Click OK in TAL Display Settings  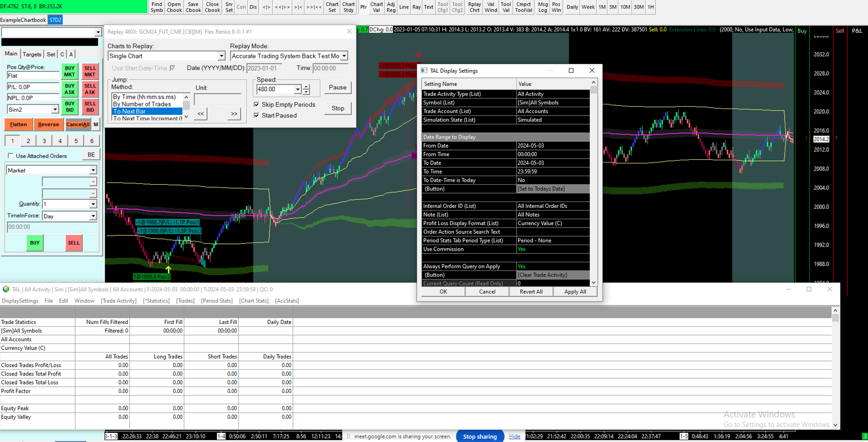click(x=443, y=292)
